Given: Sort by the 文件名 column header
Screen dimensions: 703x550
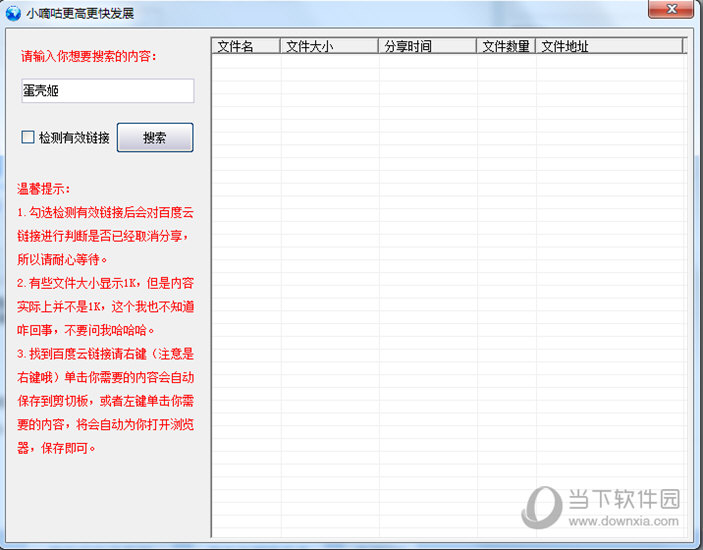Looking at the screenshot, I should (x=246, y=46).
